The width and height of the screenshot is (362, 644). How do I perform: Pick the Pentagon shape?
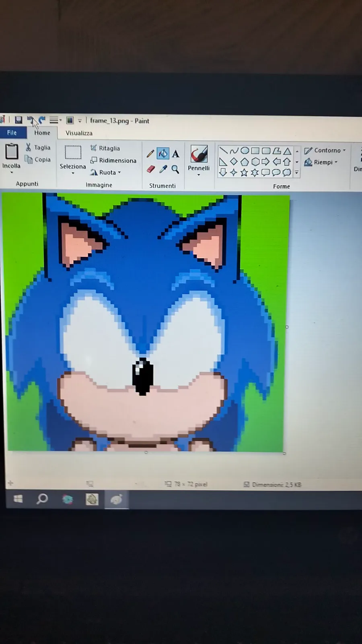coord(244,162)
